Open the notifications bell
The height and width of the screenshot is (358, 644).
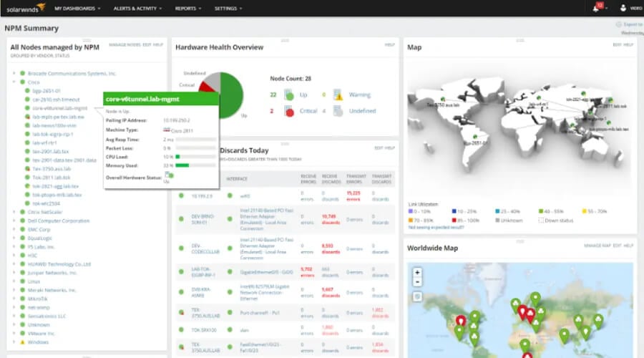pos(595,8)
